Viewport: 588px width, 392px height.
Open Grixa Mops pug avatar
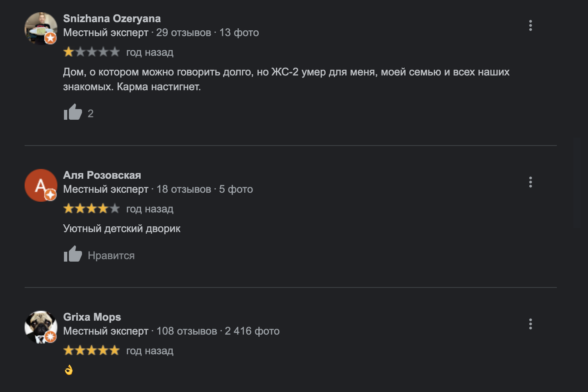pyautogui.click(x=41, y=327)
